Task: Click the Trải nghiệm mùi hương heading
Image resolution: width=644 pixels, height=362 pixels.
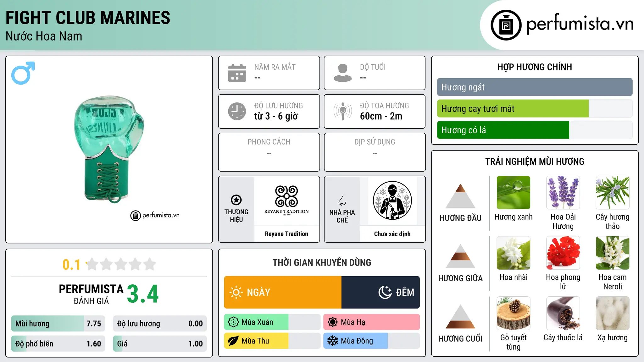Action: (x=535, y=162)
